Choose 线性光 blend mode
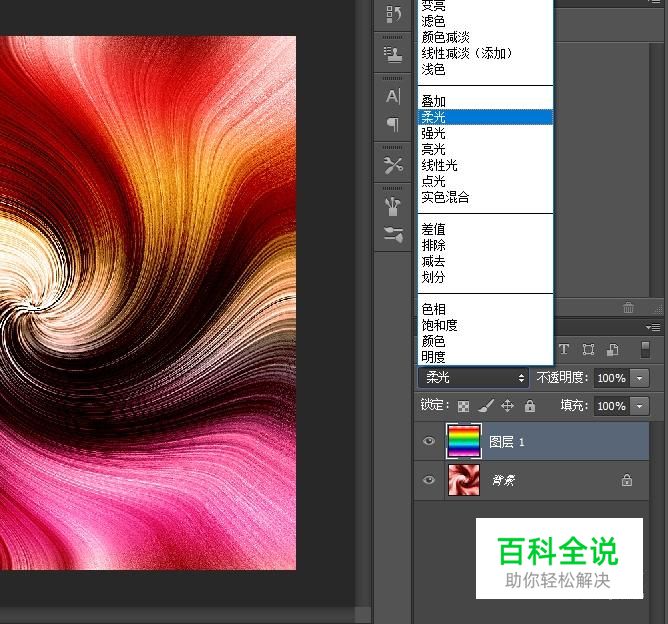This screenshot has width=668, height=624. (485, 165)
